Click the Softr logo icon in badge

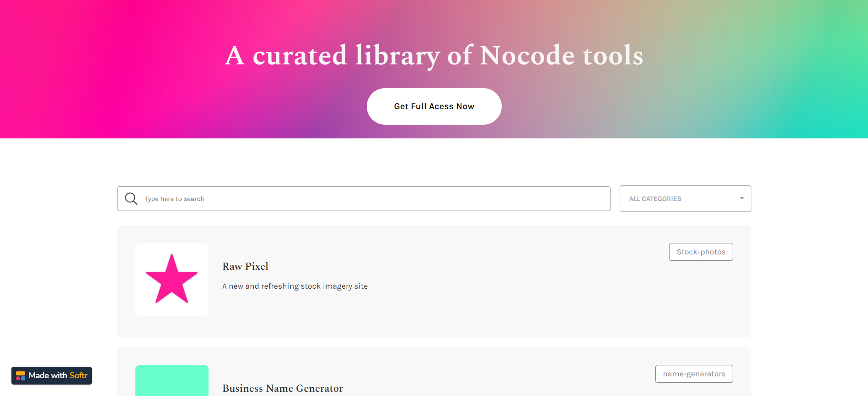pos(21,376)
